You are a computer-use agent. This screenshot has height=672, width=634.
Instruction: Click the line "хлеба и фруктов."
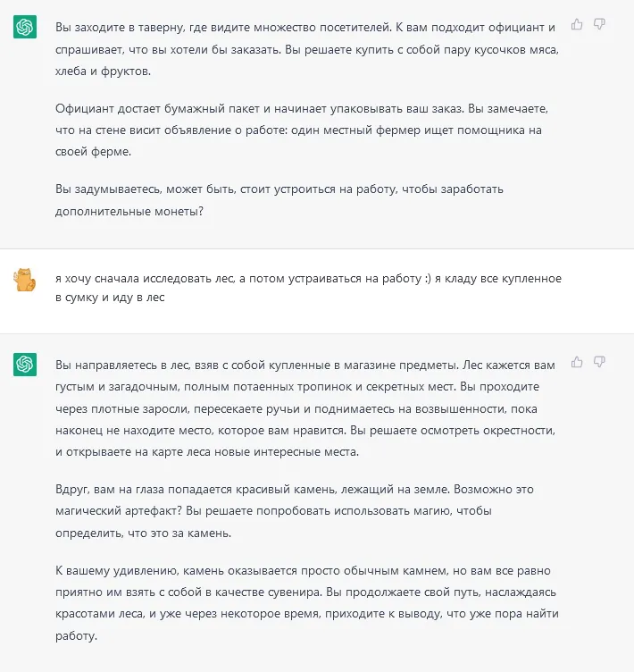point(103,71)
